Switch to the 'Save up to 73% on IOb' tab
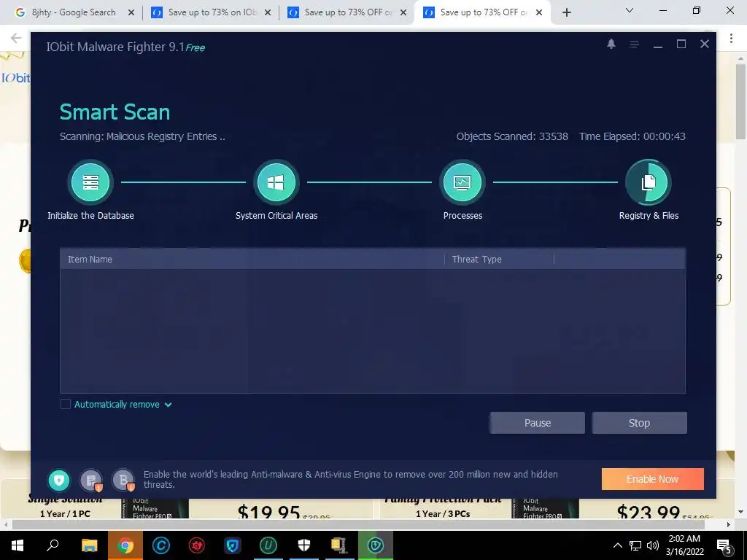Image resolution: width=747 pixels, height=560 pixels. coord(212,12)
